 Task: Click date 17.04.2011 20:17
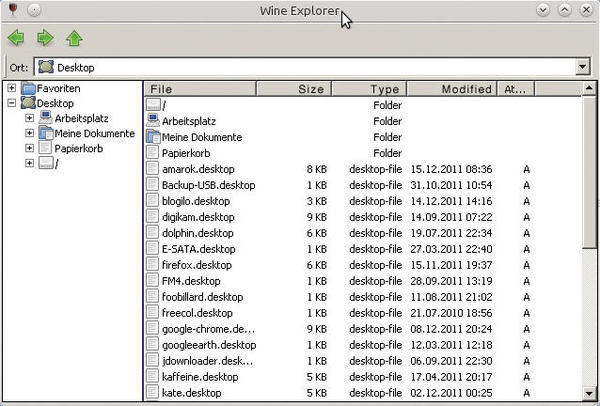pyautogui.click(x=451, y=377)
